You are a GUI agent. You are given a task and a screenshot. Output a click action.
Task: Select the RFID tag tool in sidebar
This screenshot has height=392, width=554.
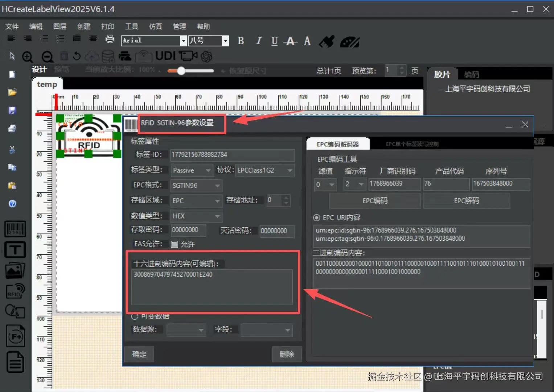(x=15, y=291)
